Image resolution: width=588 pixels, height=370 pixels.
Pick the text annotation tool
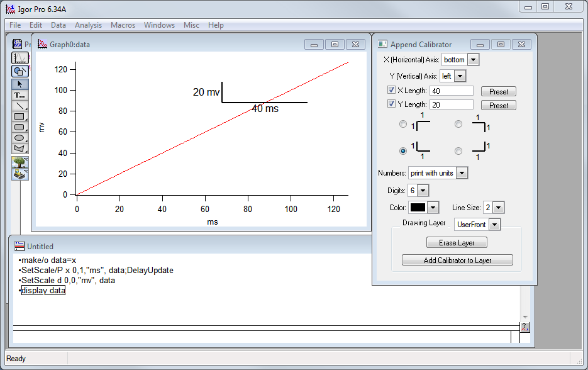pyautogui.click(x=19, y=95)
